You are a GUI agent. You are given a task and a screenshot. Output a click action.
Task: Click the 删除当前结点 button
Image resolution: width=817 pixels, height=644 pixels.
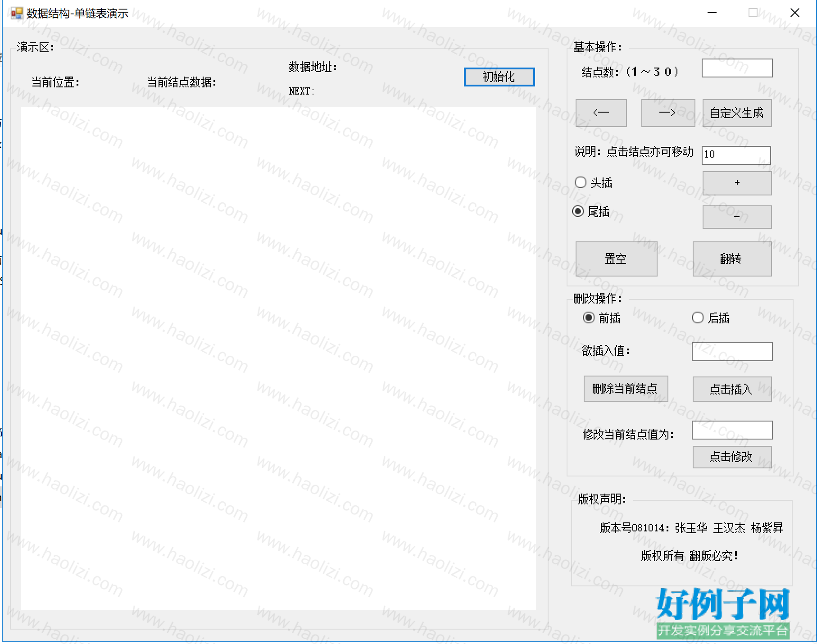point(626,389)
